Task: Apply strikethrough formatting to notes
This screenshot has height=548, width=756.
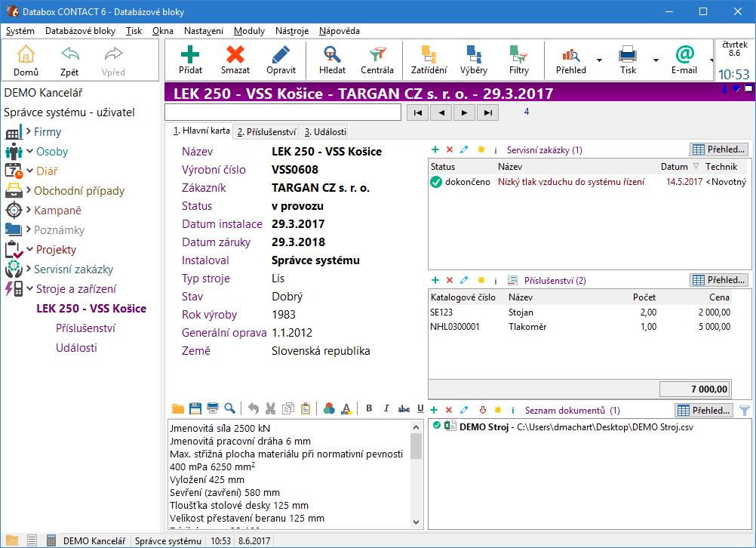Action: (404, 409)
